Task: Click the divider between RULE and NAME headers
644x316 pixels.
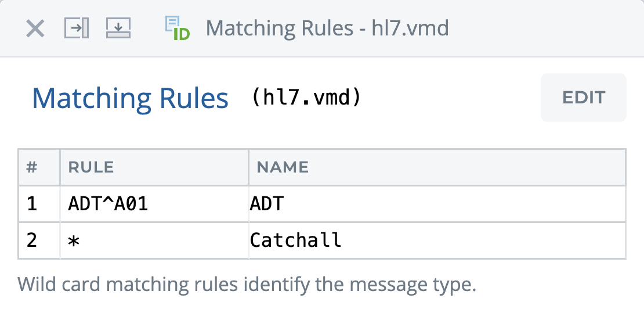Action: (248, 168)
